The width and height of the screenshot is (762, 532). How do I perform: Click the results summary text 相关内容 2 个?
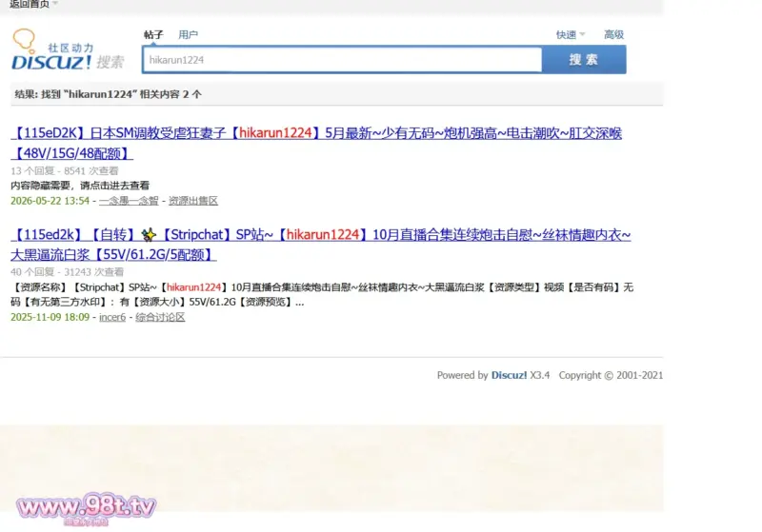coord(170,94)
